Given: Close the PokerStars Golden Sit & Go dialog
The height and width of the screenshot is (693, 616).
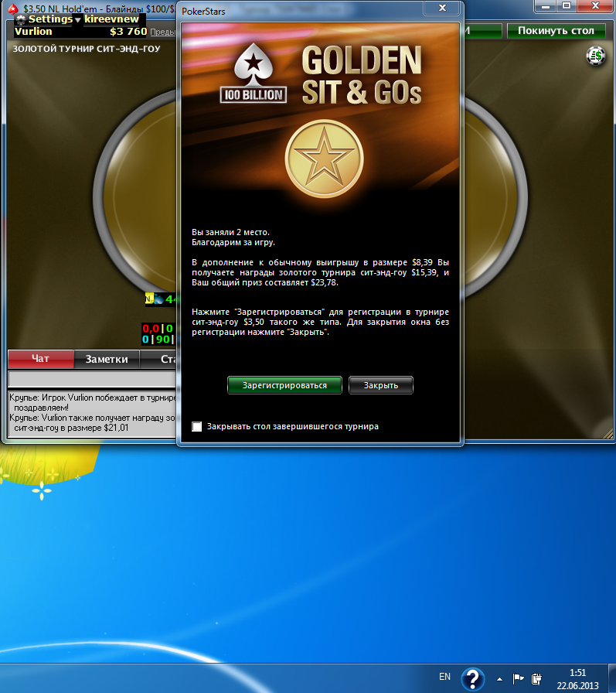Looking at the screenshot, I should tap(442, 8).
